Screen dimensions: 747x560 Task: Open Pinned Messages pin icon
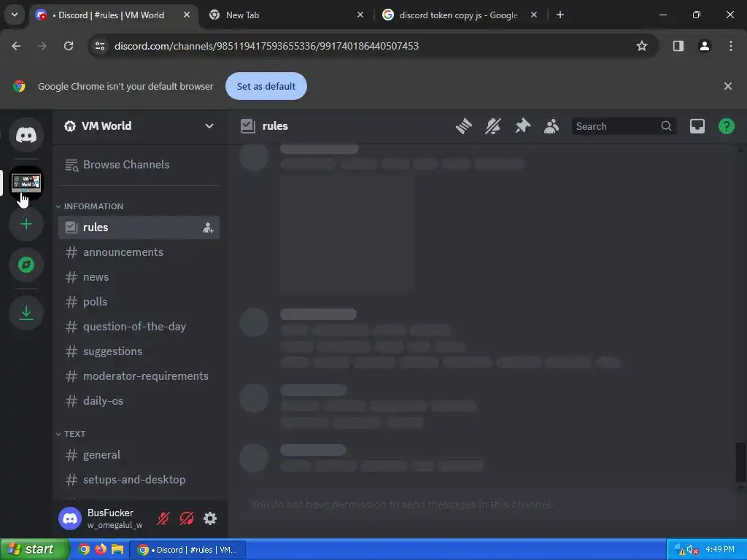pos(522,126)
